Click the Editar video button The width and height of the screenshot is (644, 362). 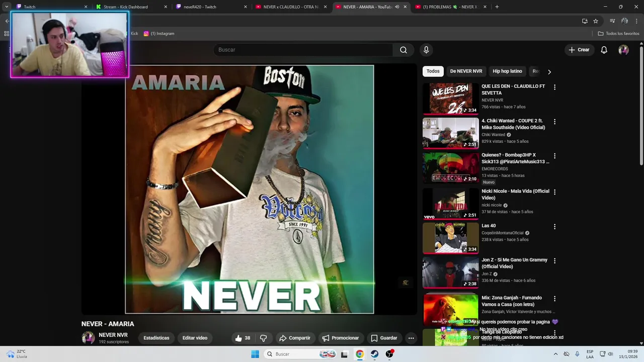click(x=195, y=338)
